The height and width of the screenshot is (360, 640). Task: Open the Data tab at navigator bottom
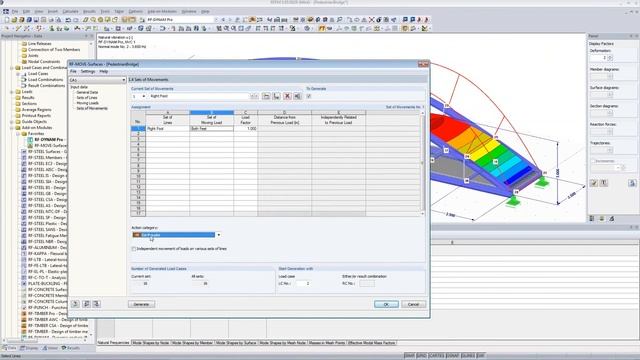pyautogui.click(x=9, y=348)
